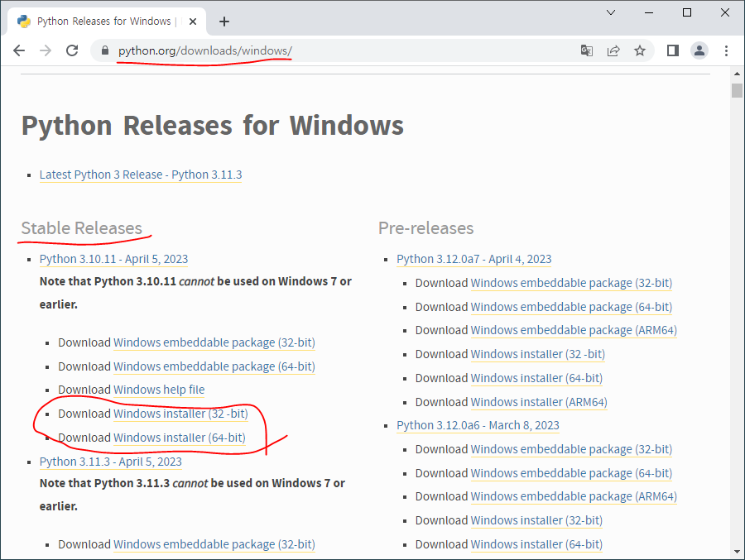Click the vertical scrollbar thumb
Image resolution: width=745 pixels, height=560 pixels.
point(737,90)
